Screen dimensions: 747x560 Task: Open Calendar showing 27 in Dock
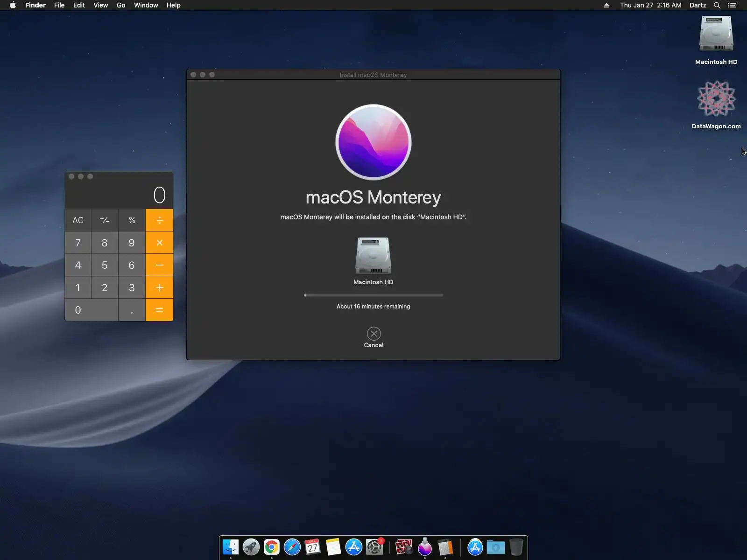(x=313, y=547)
